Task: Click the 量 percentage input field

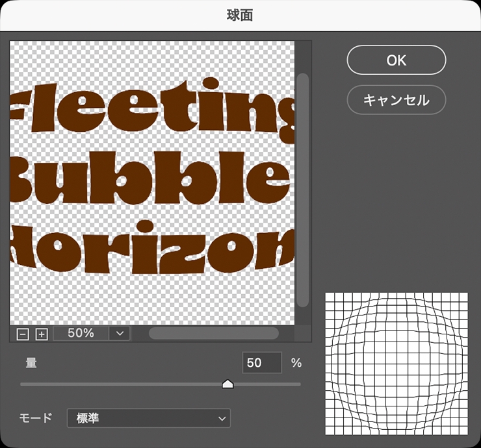Action: coord(261,363)
